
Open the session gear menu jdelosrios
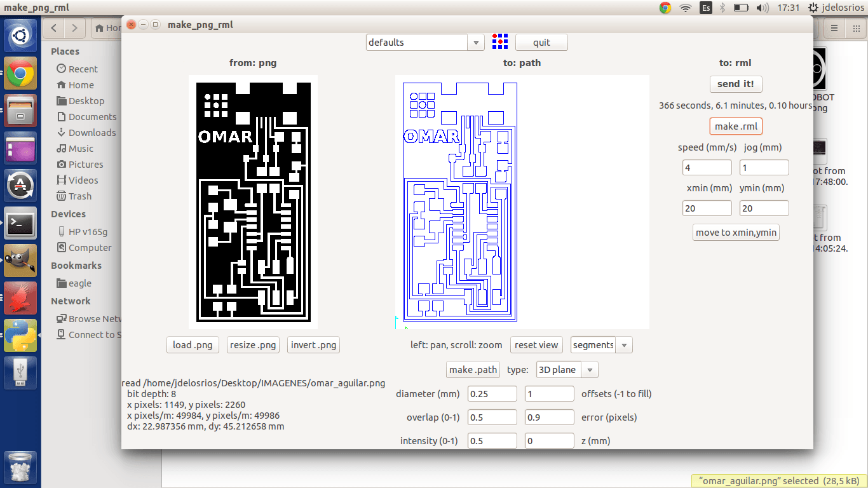(x=836, y=8)
